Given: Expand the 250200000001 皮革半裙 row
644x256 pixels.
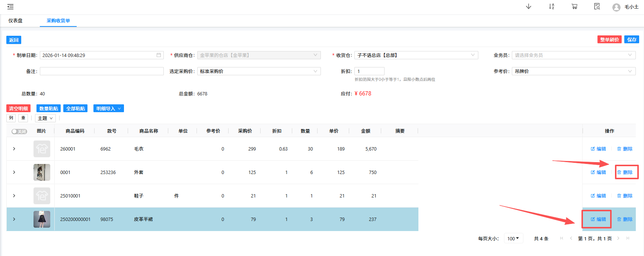Looking at the screenshot, I should point(14,219).
